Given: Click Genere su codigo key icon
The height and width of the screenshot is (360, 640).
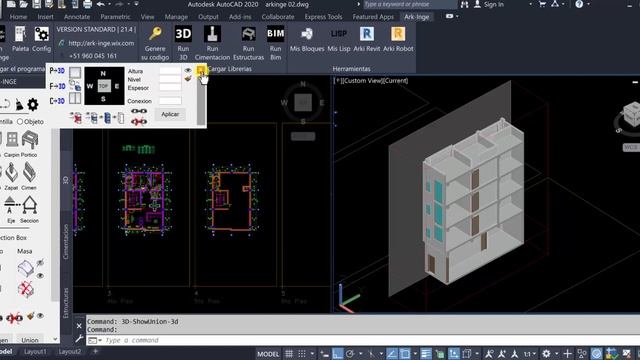Looking at the screenshot, I should pyautogui.click(x=155, y=34).
